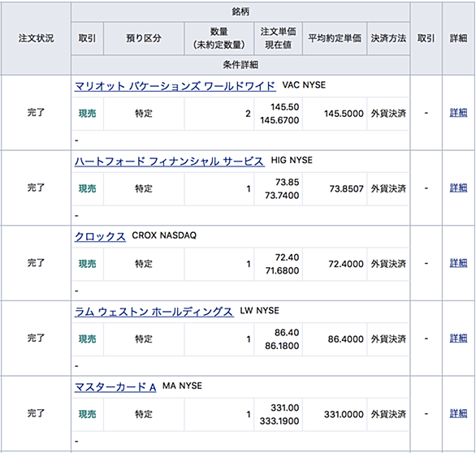Open the ハートフォード フィナンシャル サービス stock link
This screenshot has height=453, width=476.
(x=170, y=161)
